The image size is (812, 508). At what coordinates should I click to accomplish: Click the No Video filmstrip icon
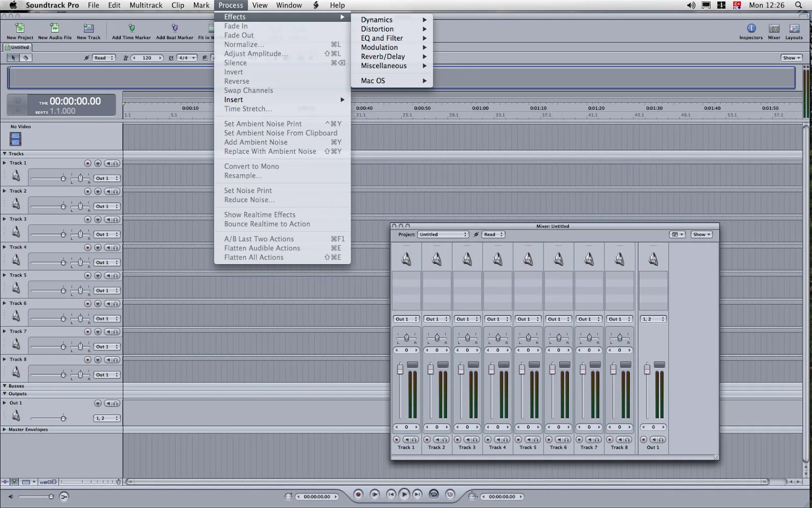15,139
